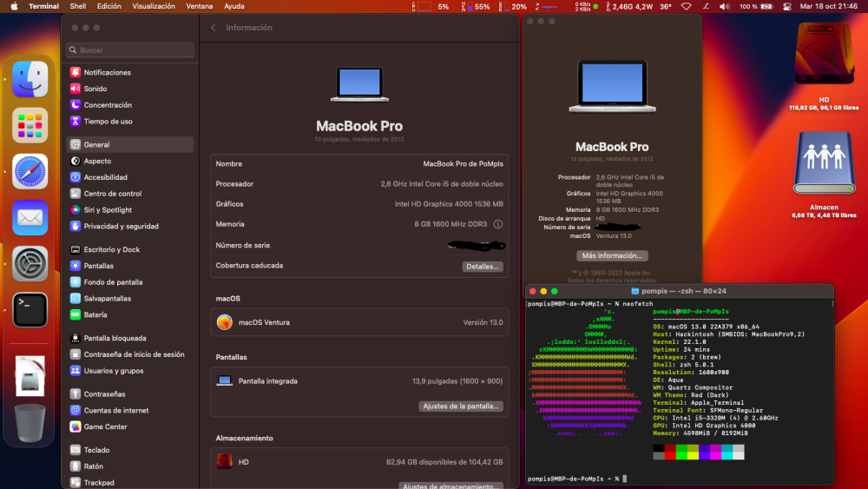Viewport: 868px width, 489px height.
Task: Open Teclado settings in the sidebar
Action: point(129,450)
